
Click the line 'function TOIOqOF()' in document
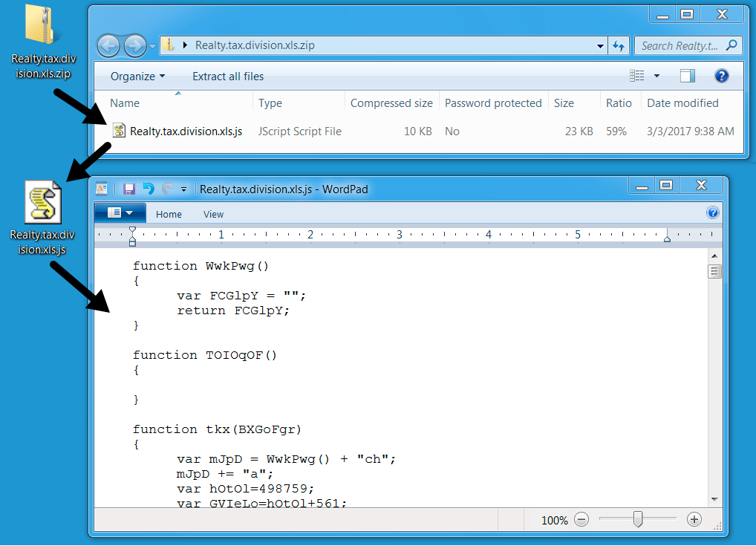[x=205, y=356]
